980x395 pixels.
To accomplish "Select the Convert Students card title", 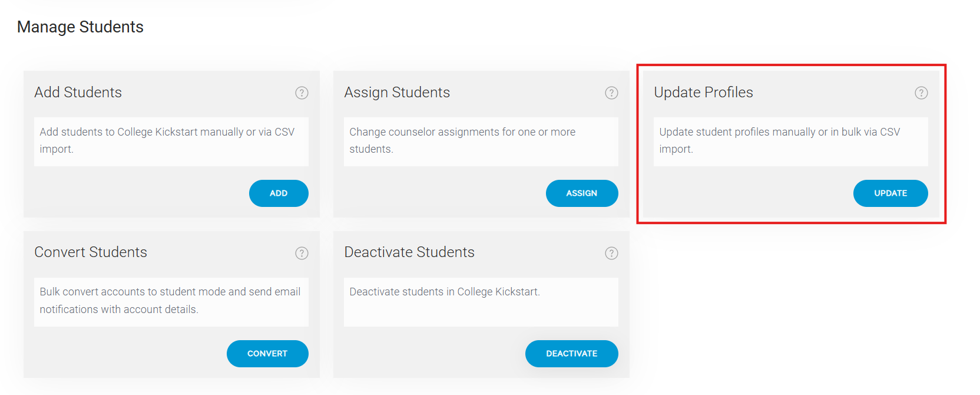I will coord(91,252).
